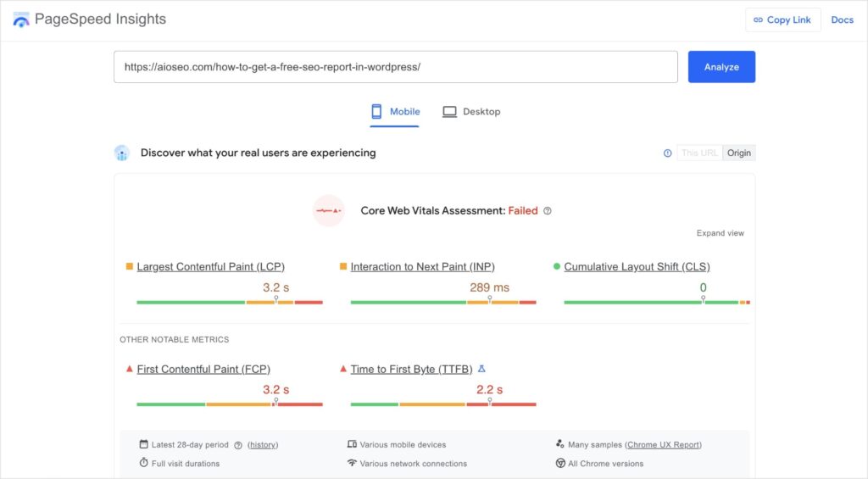Click the wifi icon by Various network connections

(352, 462)
